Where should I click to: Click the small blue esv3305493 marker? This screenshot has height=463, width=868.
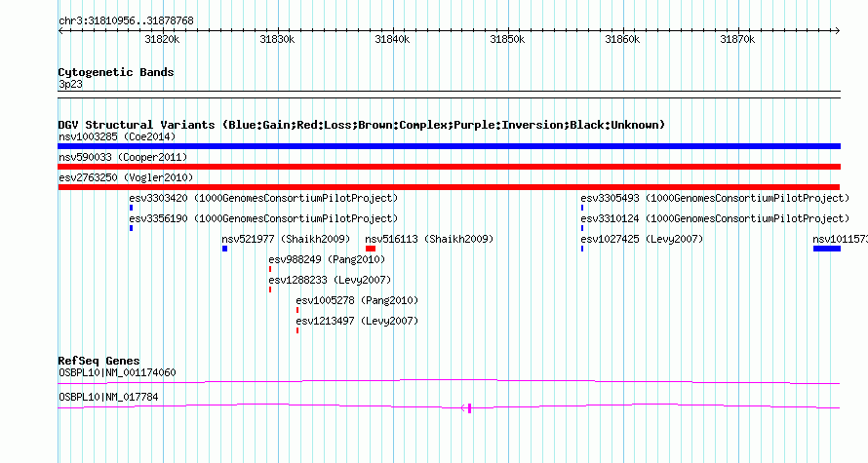pyautogui.click(x=582, y=208)
